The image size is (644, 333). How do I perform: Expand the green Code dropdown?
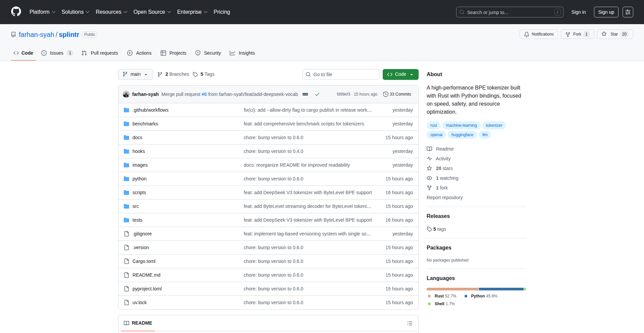pyautogui.click(x=400, y=74)
